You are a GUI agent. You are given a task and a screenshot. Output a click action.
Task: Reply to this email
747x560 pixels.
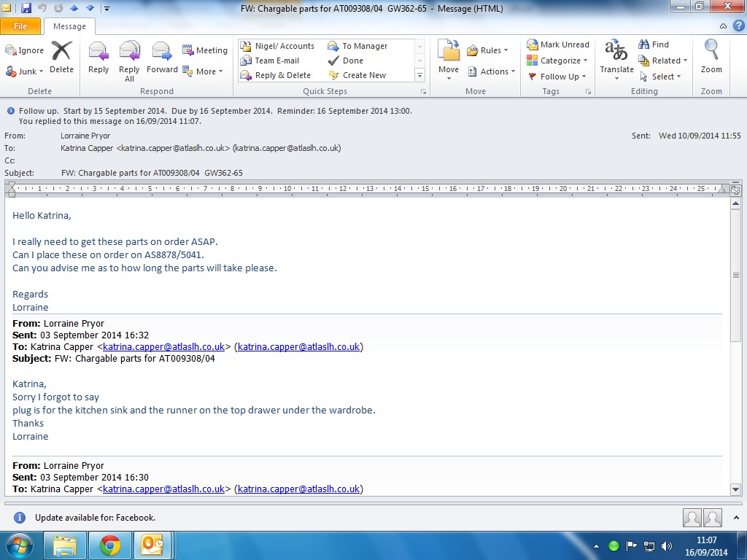[98, 57]
